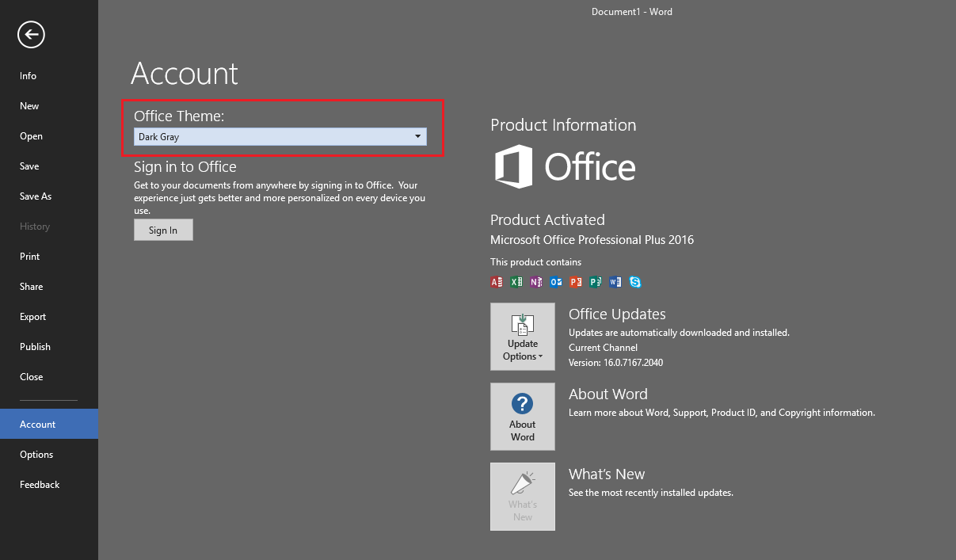Viewport: 956px width, 560px height.
Task: Open the About Word question mark button
Action: coord(523,417)
